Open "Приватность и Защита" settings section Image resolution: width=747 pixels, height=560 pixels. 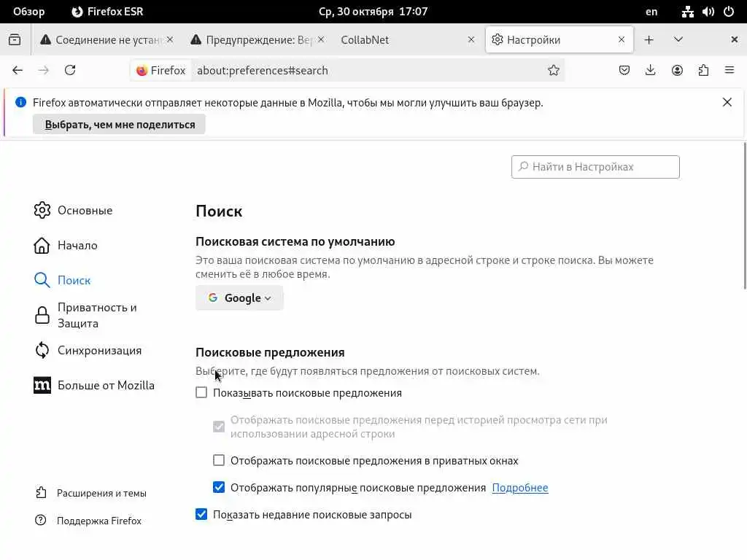(x=96, y=315)
